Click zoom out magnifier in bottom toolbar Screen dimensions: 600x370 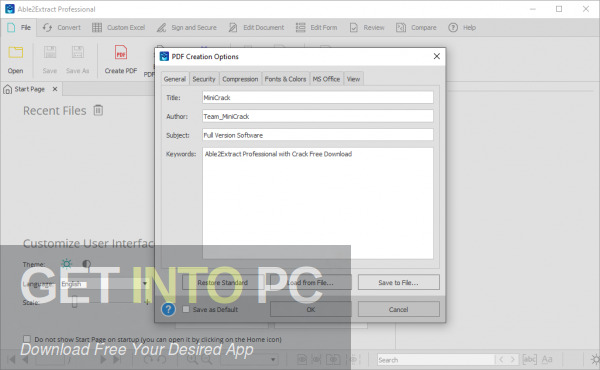(206, 359)
